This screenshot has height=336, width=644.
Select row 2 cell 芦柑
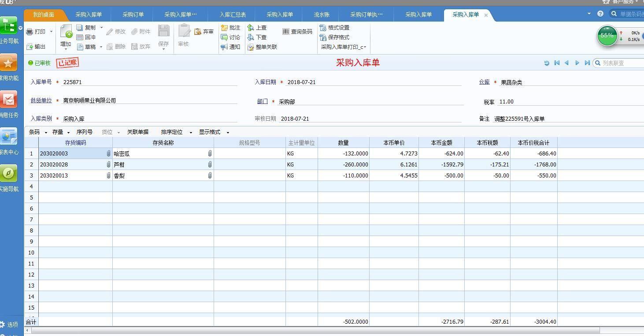pos(163,164)
